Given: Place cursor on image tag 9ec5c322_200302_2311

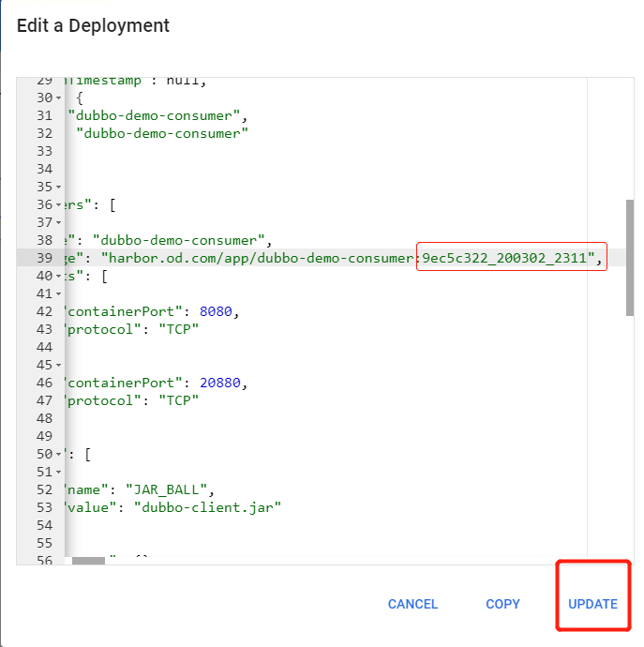Looking at the screenshot, I should pos(507,258).
